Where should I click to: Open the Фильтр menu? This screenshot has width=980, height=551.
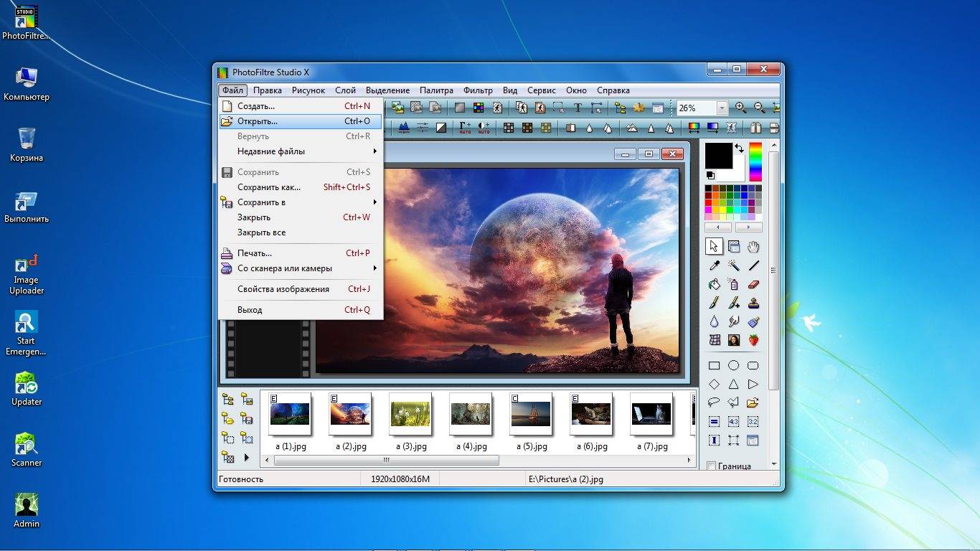tap(478, 90)
